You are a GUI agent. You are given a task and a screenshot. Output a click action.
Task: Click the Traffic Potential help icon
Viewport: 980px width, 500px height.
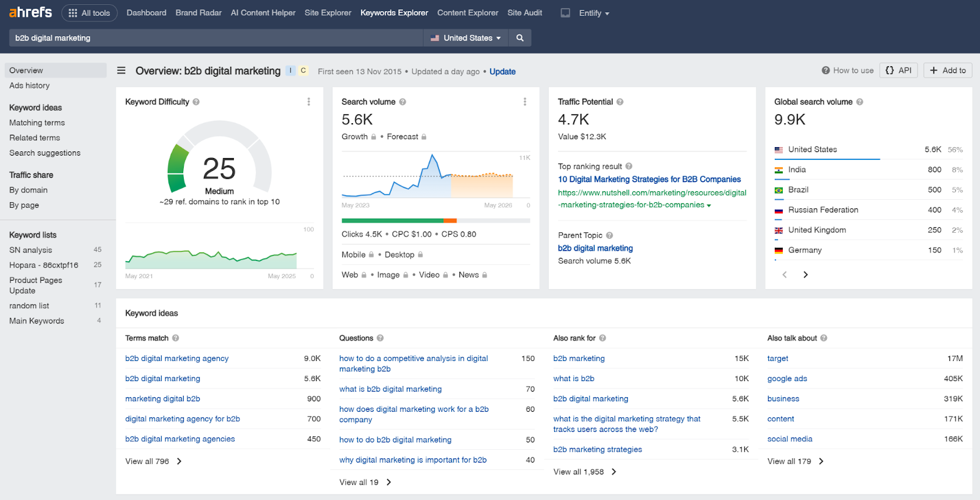(x=620, y=102)
